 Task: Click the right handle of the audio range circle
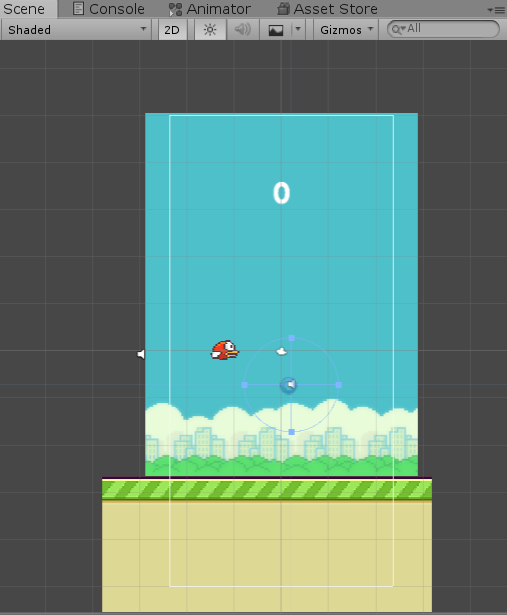click(339, 385)
